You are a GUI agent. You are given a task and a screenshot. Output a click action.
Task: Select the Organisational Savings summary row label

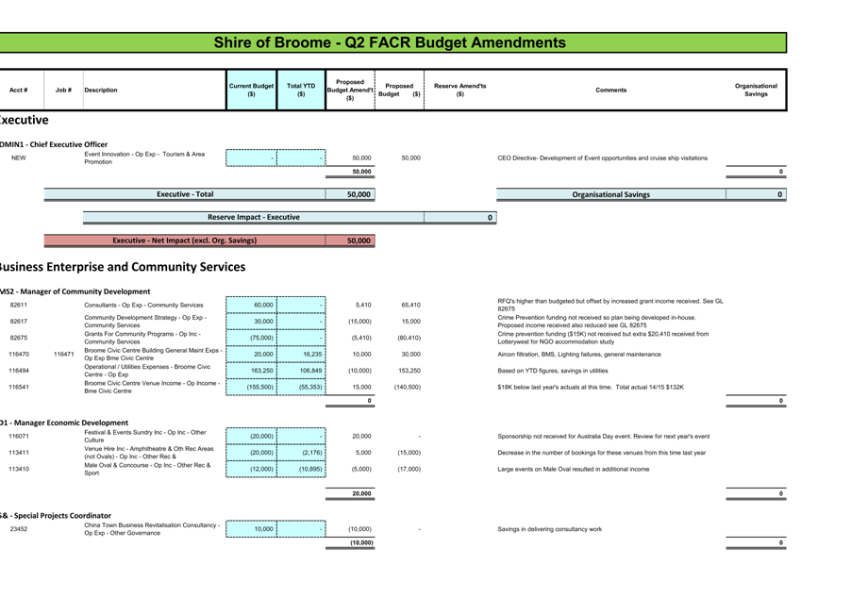pos(610,194)
